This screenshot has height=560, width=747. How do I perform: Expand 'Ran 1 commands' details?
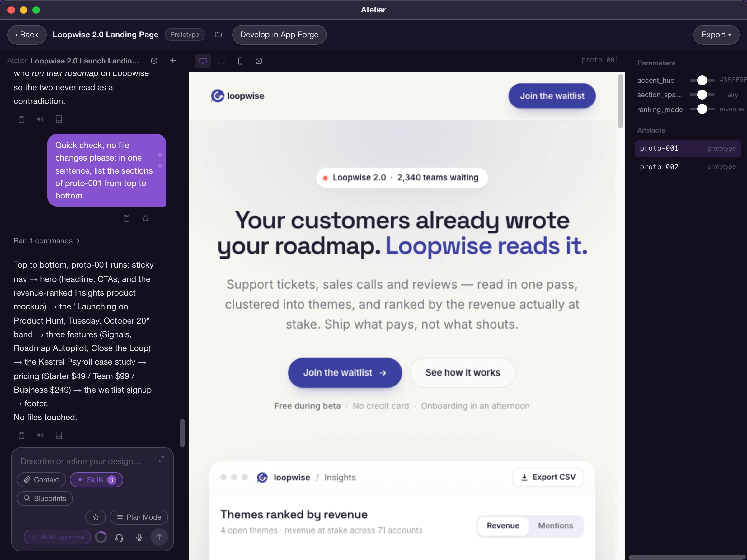click(47, 241)
